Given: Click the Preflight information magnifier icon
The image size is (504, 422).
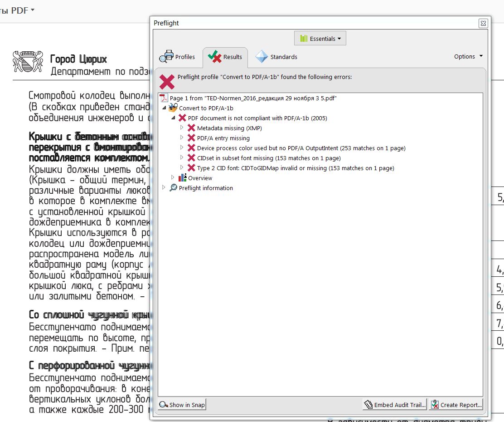Looking at the screenshot, I should point(173,188).
